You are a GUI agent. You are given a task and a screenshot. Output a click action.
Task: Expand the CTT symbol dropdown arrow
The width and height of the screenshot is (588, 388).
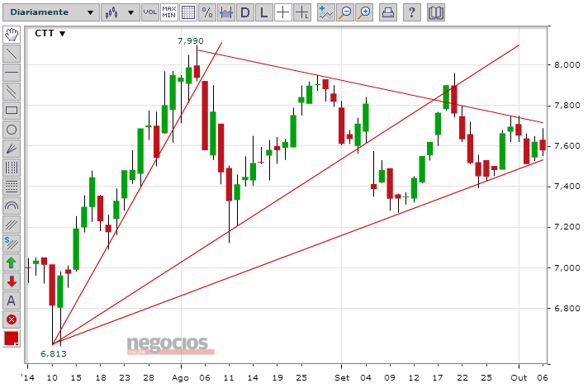coord(62,34)
